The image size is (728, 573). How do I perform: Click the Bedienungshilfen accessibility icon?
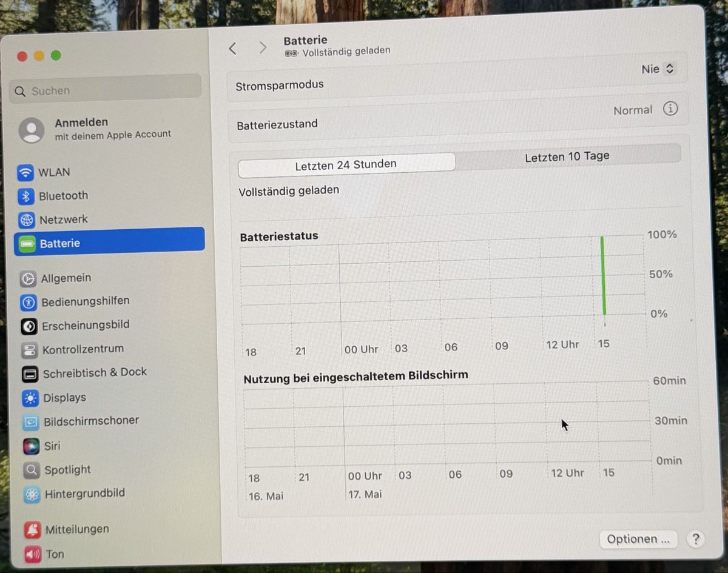pyautogui.click(x=29, y=302)
